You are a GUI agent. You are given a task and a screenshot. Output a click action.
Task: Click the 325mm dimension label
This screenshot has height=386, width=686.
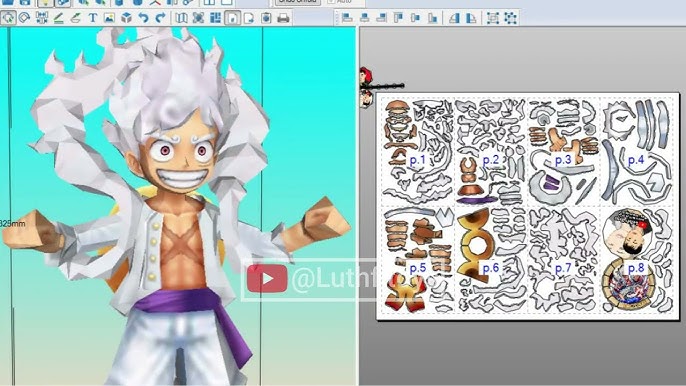tap(13, 224)
